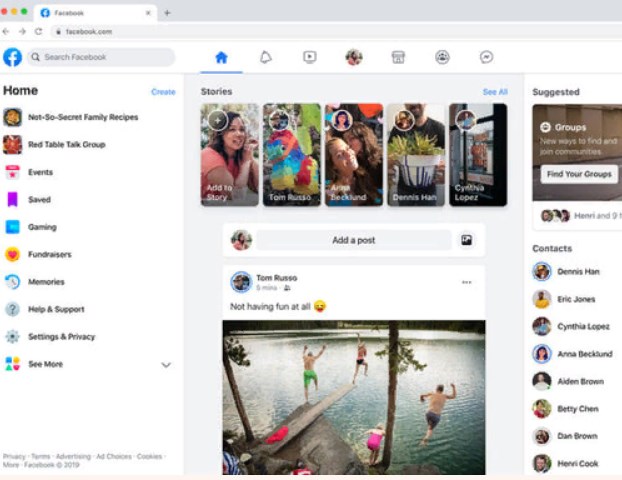Open contact Dan Brown
The height and width of the screenshot is (480, 622).
565,436
